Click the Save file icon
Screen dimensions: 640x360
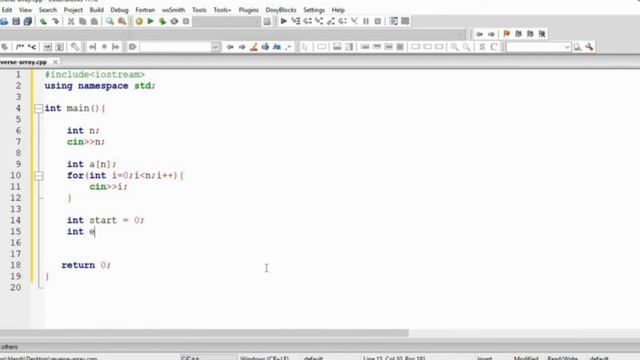click(x=16, y=21)
